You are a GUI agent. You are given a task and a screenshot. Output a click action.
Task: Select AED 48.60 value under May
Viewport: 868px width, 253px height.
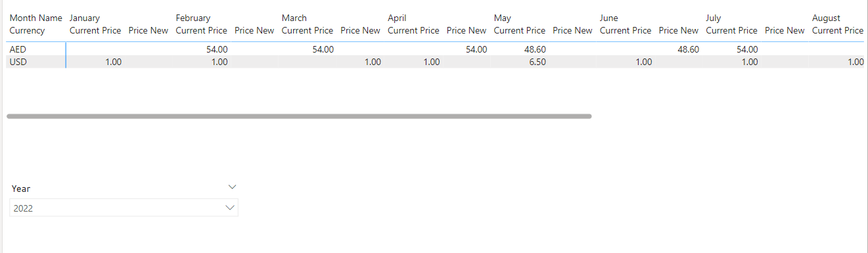click(x=535, y=49)
